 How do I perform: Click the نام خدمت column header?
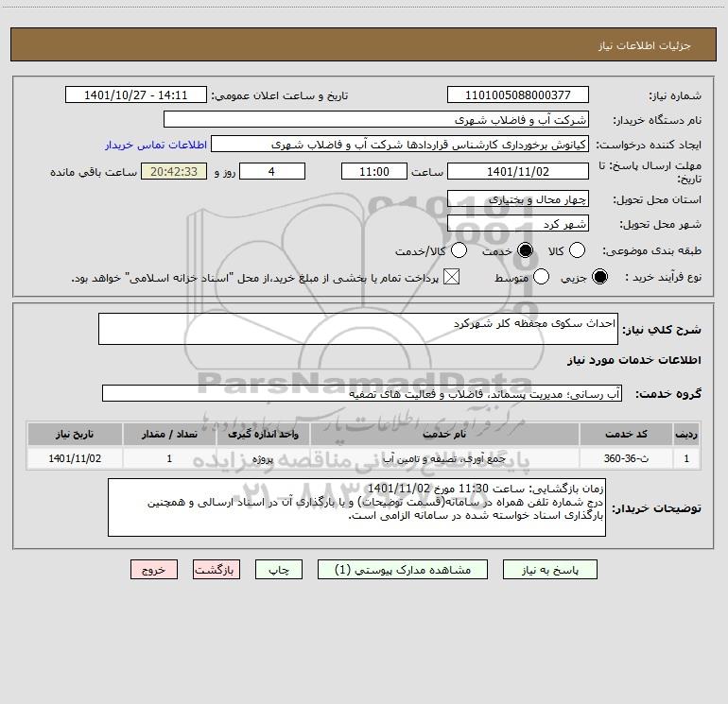pyautogui.click(x=444, y=434)
